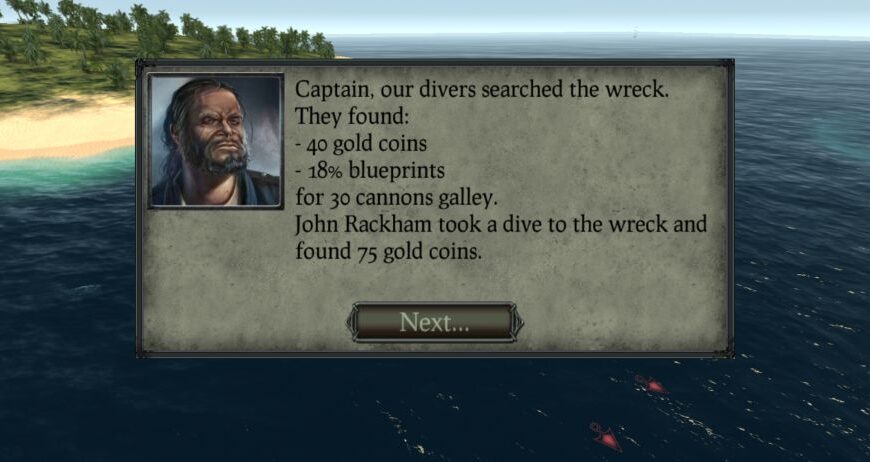Click the 'They found:' line

351,116
